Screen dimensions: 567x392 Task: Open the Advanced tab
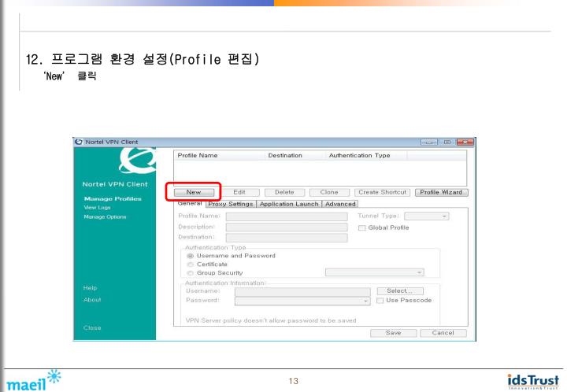pyautogui.click(x=340, y=204)
